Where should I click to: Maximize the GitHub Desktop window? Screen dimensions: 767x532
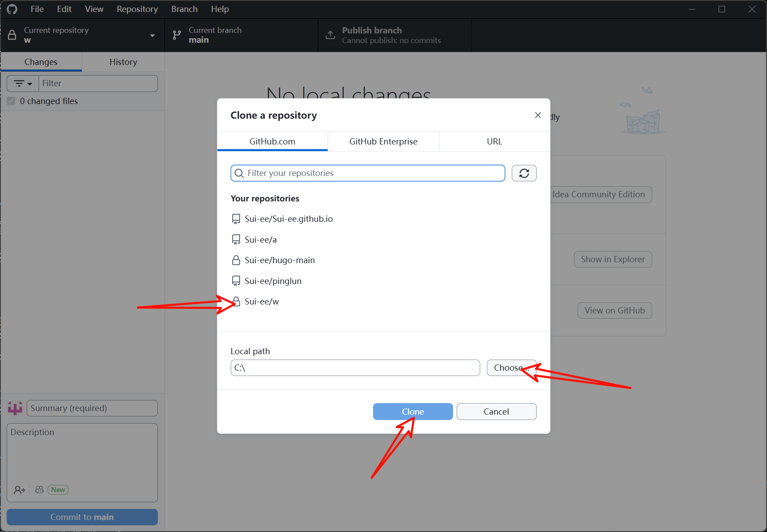[722, 9]
